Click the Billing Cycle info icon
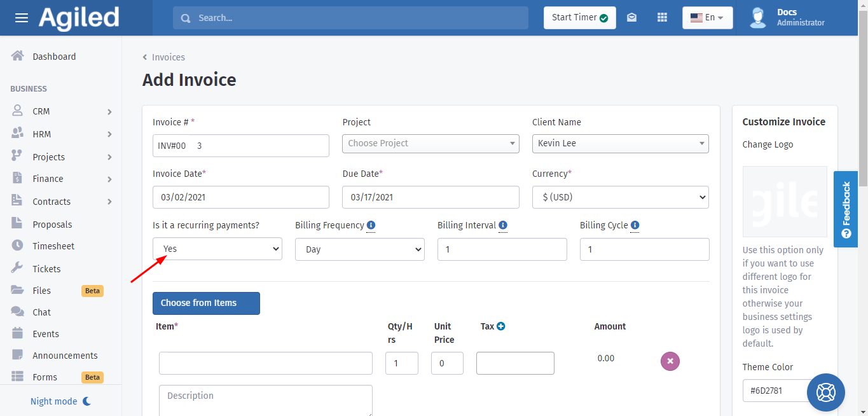Image resolution: width=868 pixels, height=416 pixels. [635, 225]
